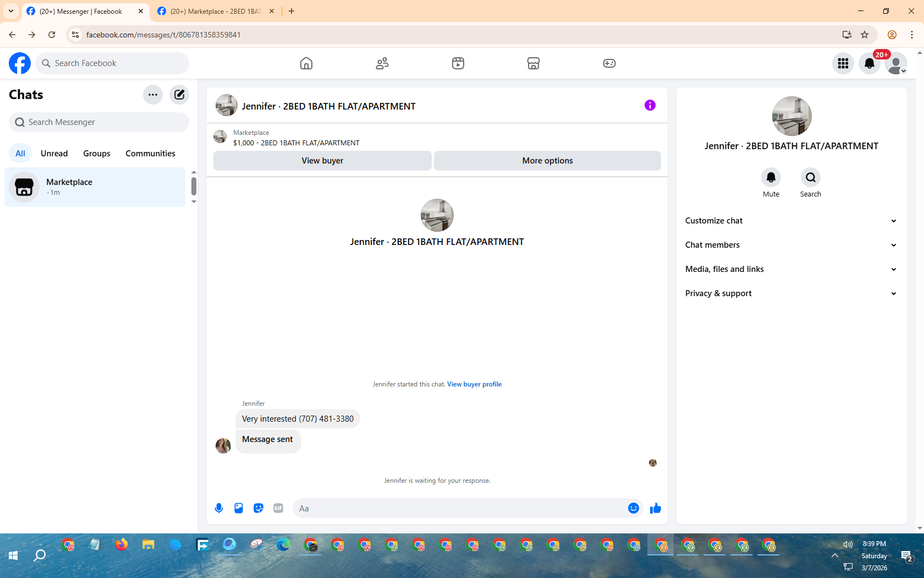
Task: Open a new browser tab
Action: [291, 11]
